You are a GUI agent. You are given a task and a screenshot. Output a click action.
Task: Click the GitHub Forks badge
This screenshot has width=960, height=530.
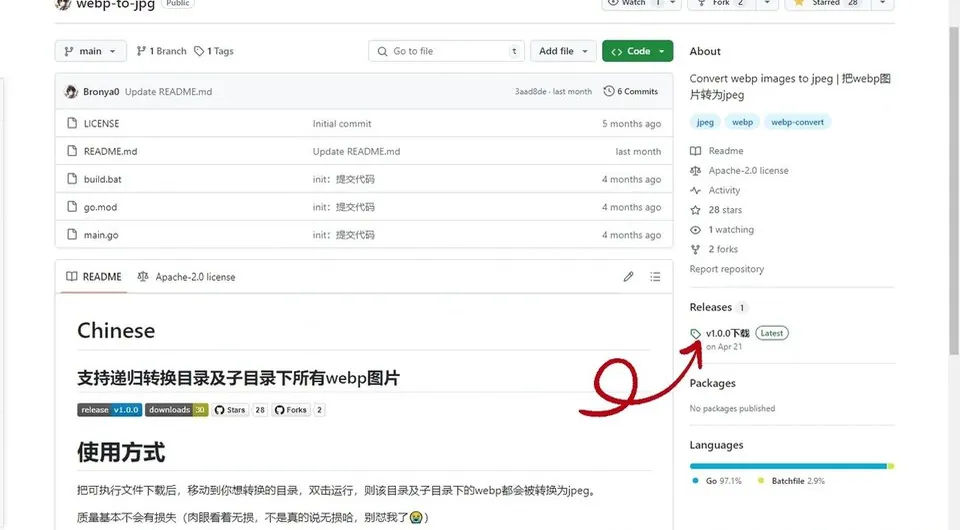(x=291, y=410)
